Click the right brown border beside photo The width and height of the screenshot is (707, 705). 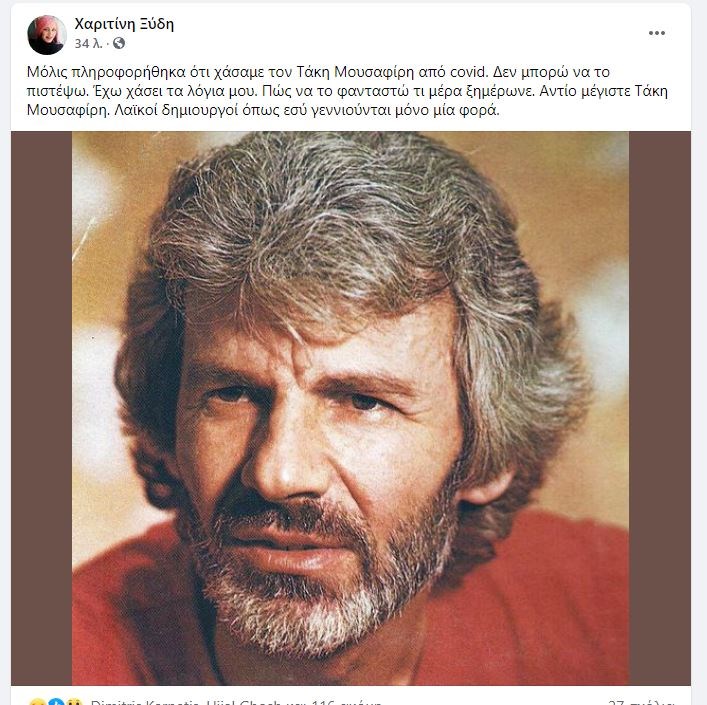pyautogui.click(x=660, y=408)
